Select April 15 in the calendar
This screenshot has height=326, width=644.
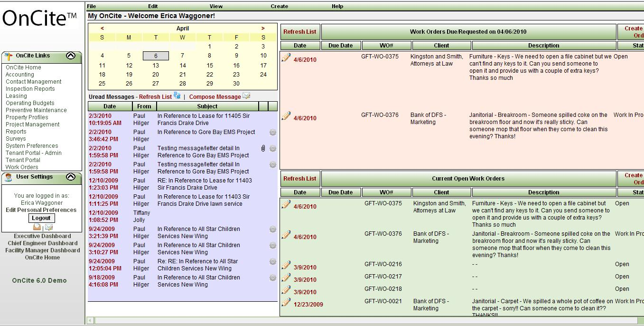(209, 66)
